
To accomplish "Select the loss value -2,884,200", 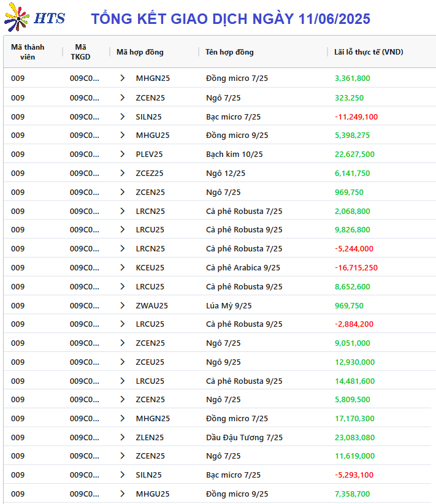I will (x=354, y=324).
